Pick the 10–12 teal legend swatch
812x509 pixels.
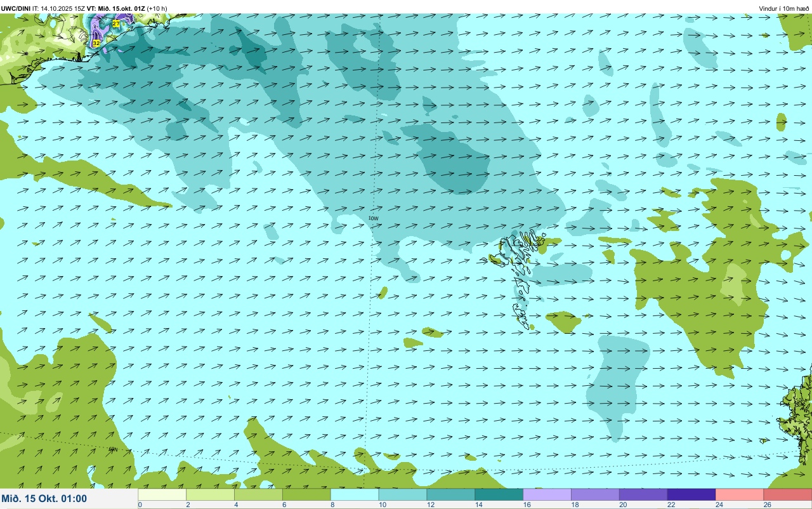403,494
